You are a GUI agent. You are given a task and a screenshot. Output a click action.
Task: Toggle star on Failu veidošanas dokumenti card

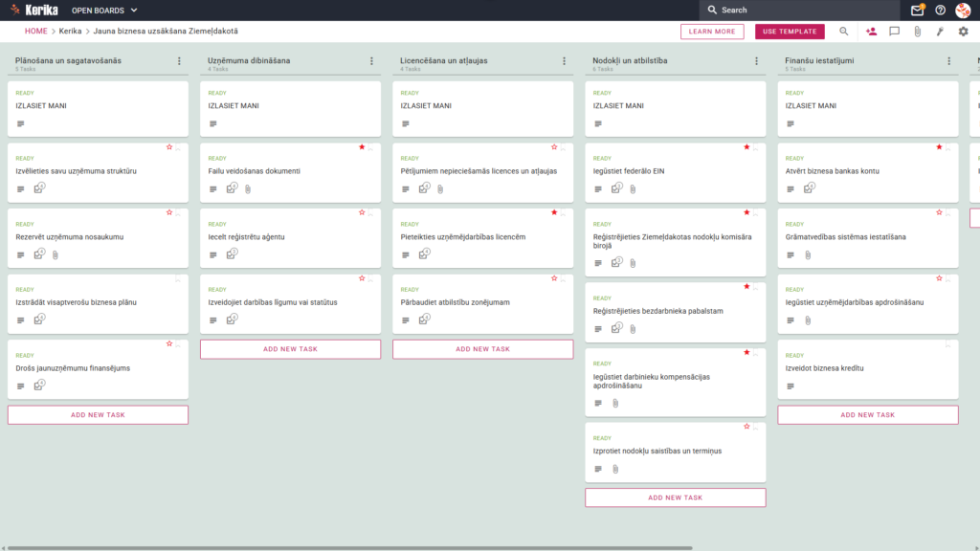click(x=362, y=146)
